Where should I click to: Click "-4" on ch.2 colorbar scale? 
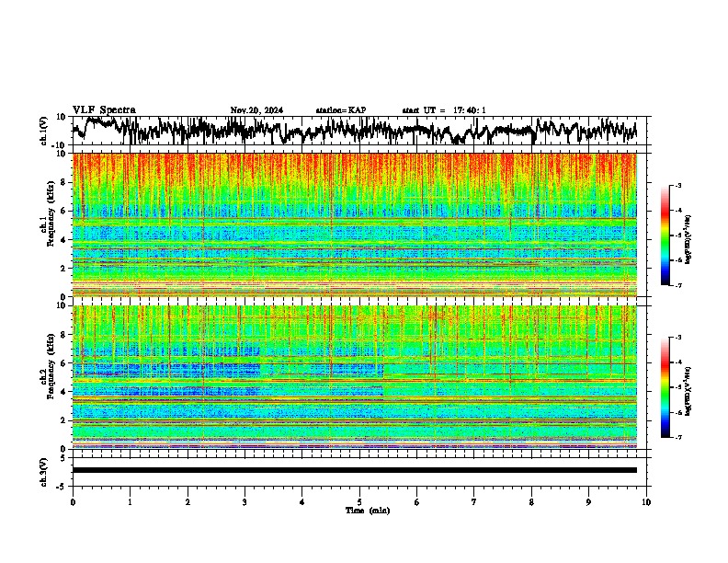pos(677,362)
